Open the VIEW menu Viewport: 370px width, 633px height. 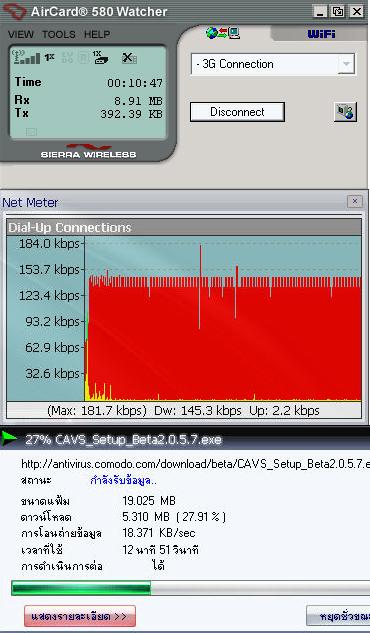click(21, 34)
